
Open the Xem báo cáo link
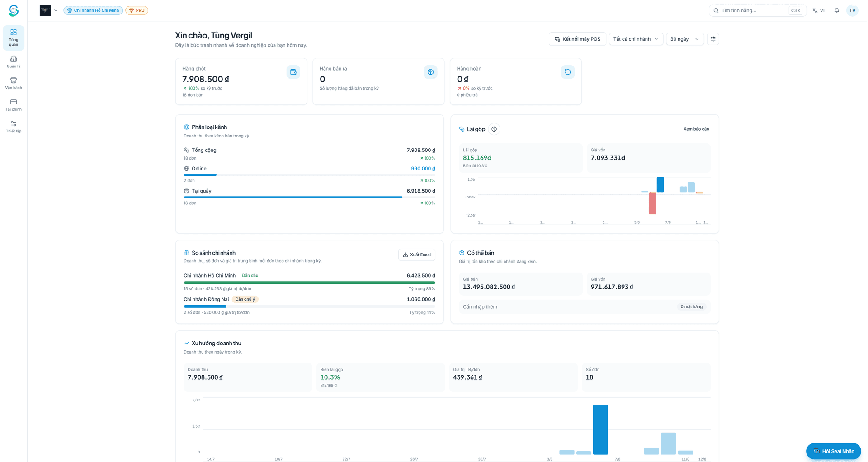pyautogui.click(x=696, y=129)
